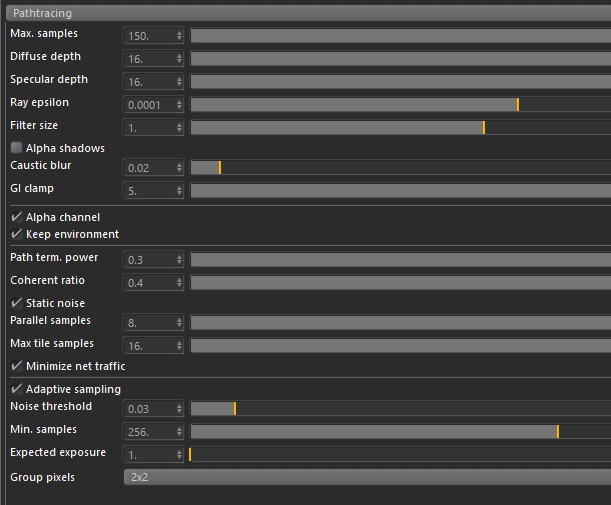The height and width of the screenshot is (505, 611).
Task: Turn off Adaptive sampling
Action: coord(16,389)
